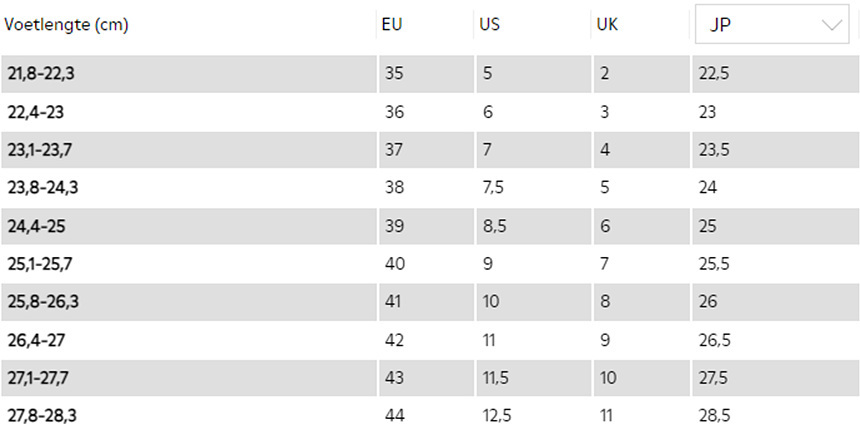Click the UK column header
860x433 pixels.
tap(607, 26)
